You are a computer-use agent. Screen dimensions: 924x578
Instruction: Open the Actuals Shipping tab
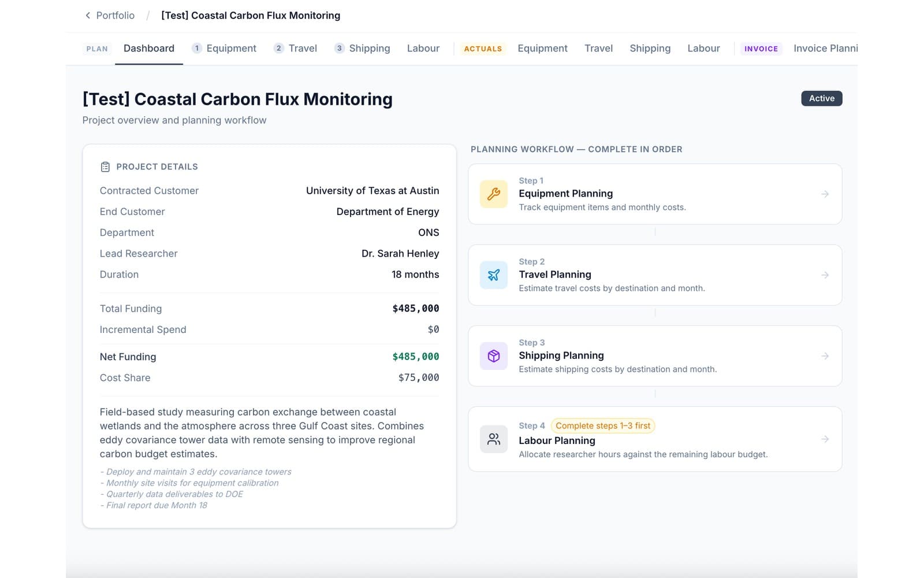pyautogui.click(x=650, y=49)
